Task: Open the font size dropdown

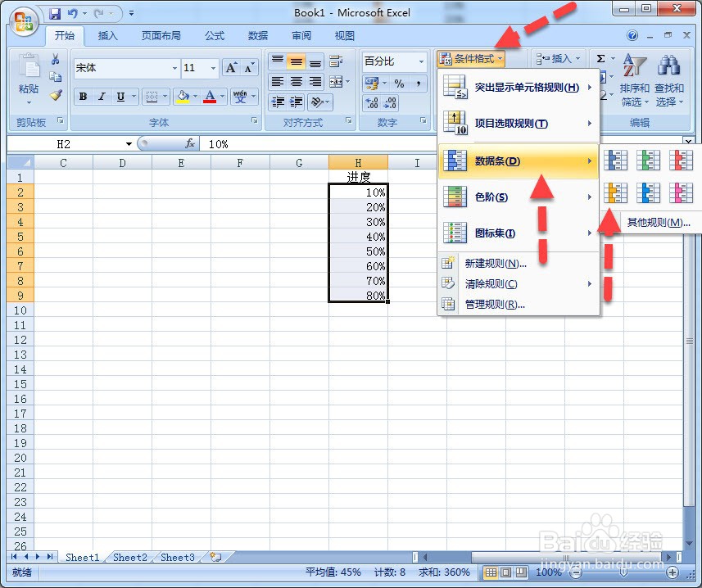Action: [213, 68]
